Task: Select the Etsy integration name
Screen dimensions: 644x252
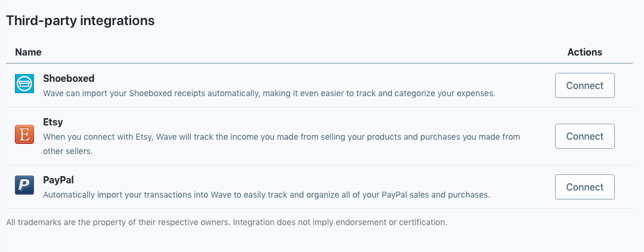Action: [52, 122]
